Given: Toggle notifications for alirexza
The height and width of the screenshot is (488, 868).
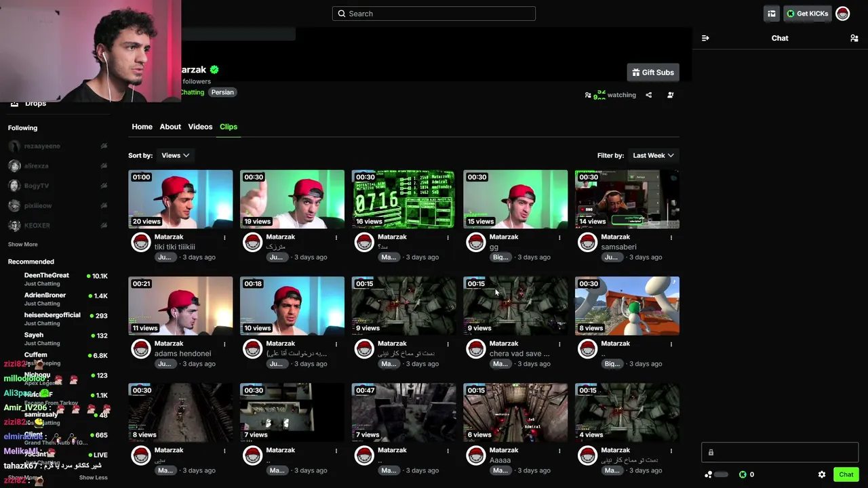Looking at the screenshot, I should click(x=104, y=165).
